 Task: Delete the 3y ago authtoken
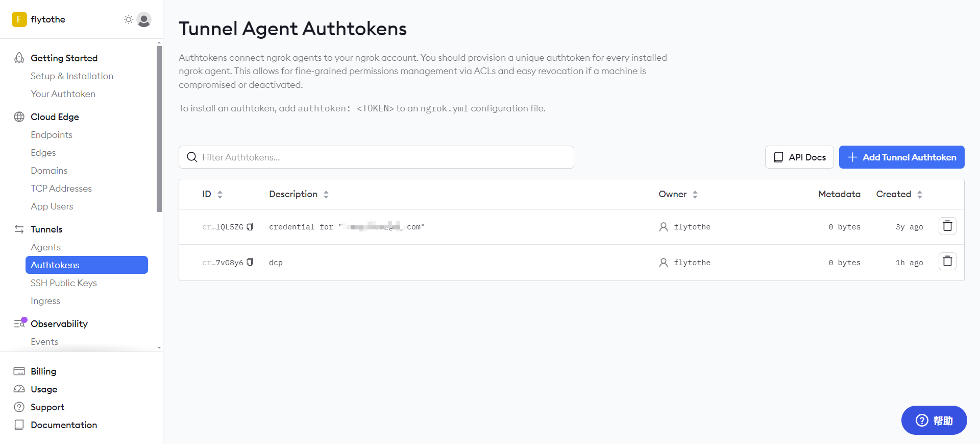click(947, 226)
